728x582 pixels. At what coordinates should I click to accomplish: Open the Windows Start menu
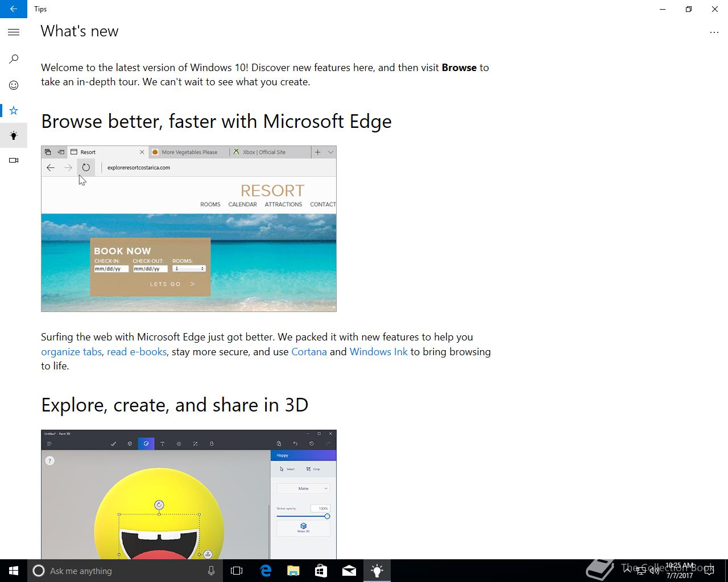14,571
